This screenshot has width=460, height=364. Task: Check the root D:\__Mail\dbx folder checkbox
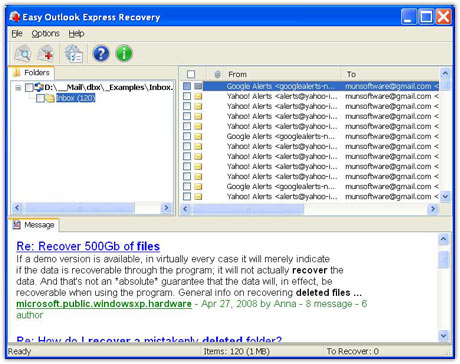[x=29, y=87]
